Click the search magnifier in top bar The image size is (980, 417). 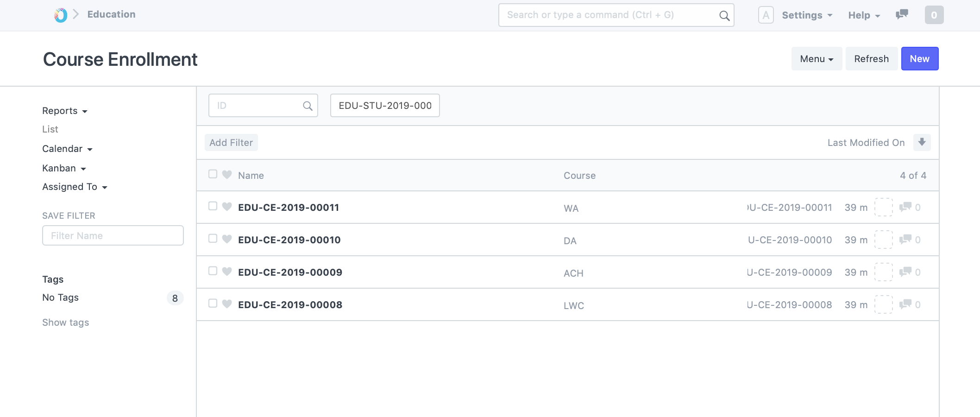coord(724,16)
